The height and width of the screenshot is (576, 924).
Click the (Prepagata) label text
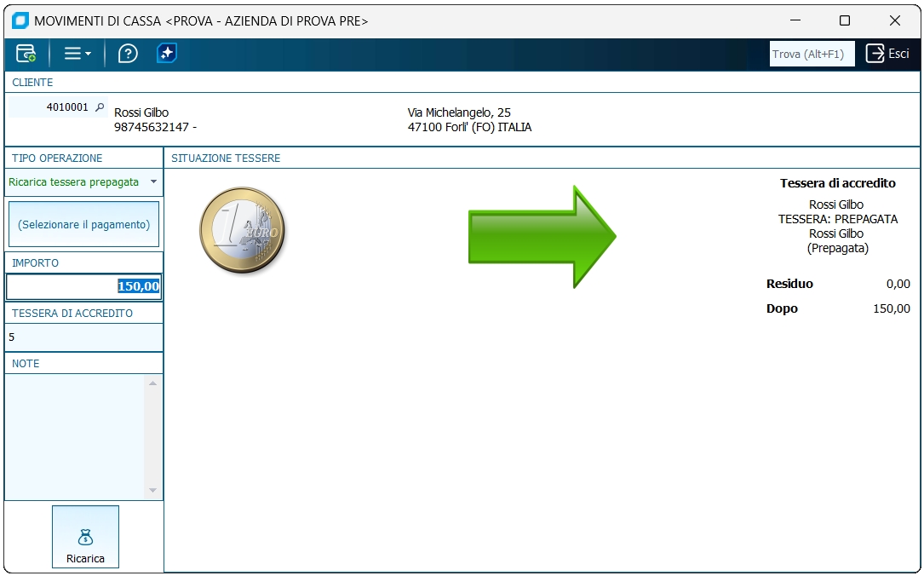click(837, 248)
